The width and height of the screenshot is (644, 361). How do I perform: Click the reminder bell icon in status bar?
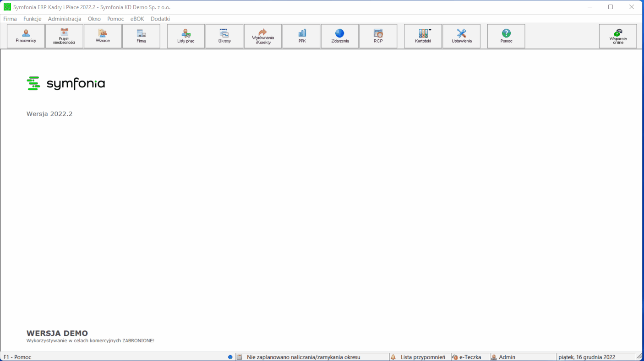pos(393,357)
